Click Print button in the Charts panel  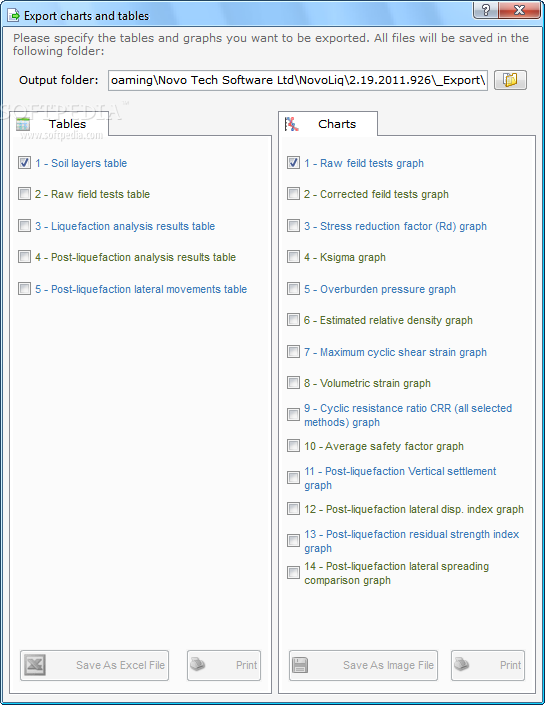488,665
